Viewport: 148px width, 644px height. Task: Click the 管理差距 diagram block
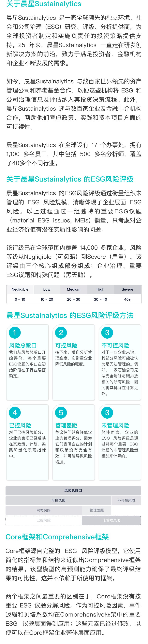(x=96, y=510)
